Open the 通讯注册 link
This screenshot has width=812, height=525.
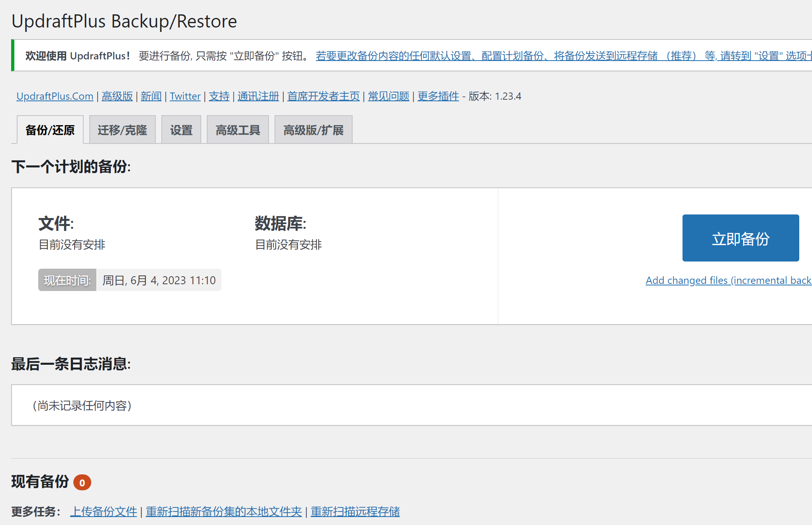pyautogui.click(x=258, y=96)
